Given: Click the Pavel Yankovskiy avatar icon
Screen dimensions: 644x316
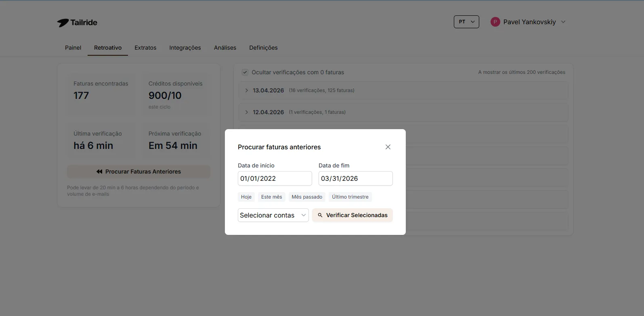Looking at the screenshot, I should pos(495,22).
